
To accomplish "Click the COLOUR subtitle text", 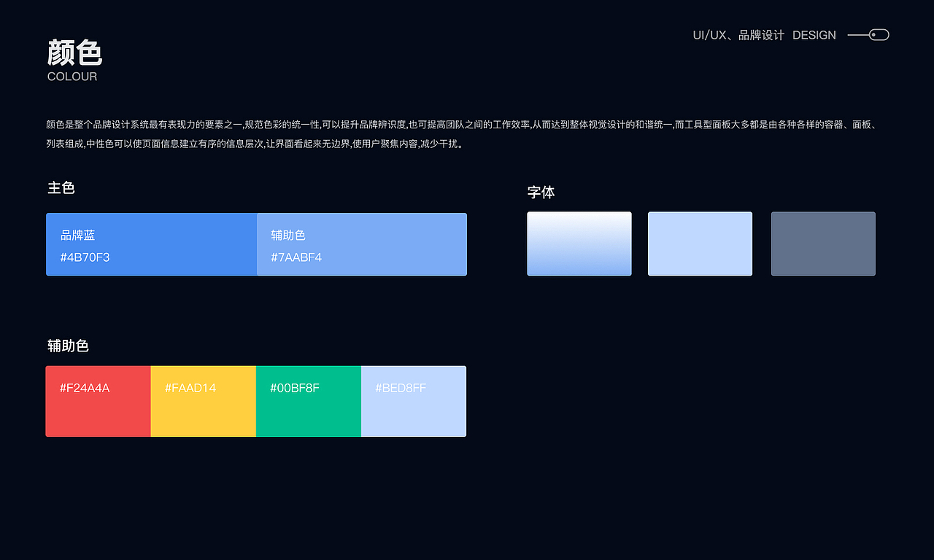I will point(72,76).
